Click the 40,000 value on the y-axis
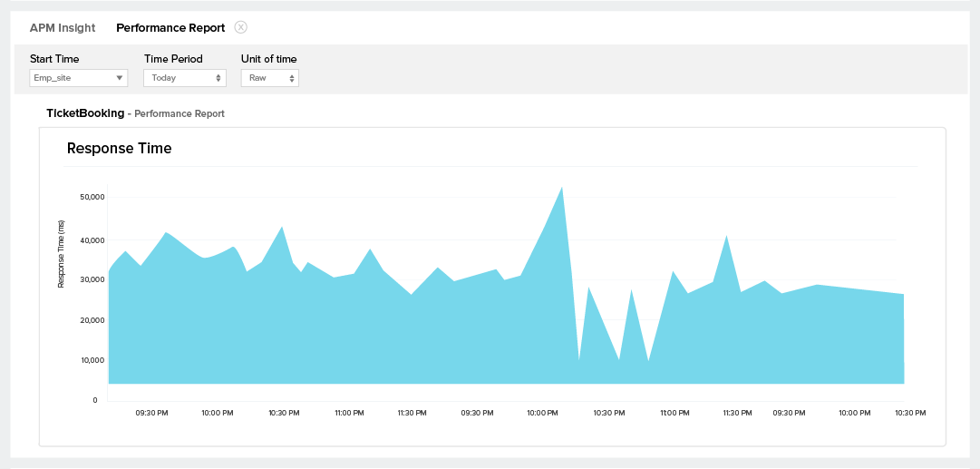 coord(92,240)
